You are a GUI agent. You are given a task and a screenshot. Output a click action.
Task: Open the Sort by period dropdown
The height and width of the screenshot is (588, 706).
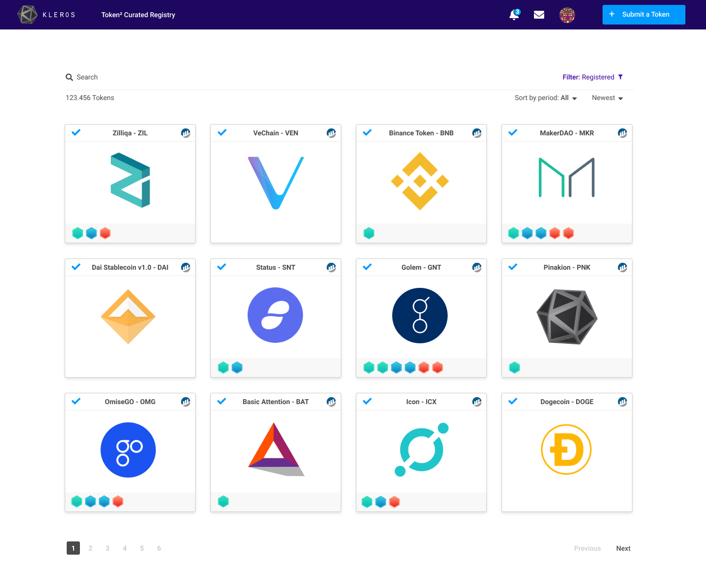(546, 98)
